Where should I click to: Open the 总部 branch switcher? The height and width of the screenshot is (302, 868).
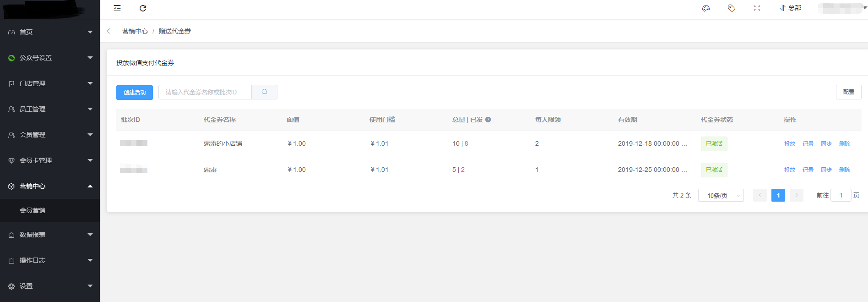[791, 8]
